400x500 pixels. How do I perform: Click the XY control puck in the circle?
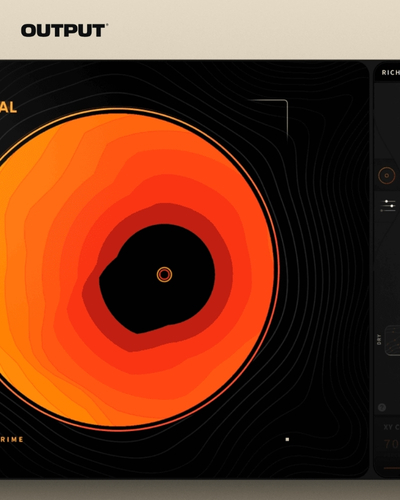pos(164,275)
